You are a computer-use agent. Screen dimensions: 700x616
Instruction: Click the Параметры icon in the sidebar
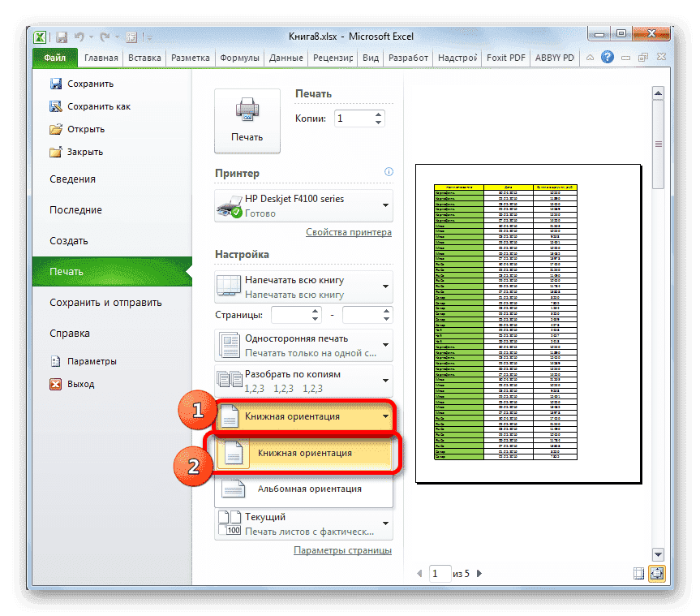[x=55, y=361]
